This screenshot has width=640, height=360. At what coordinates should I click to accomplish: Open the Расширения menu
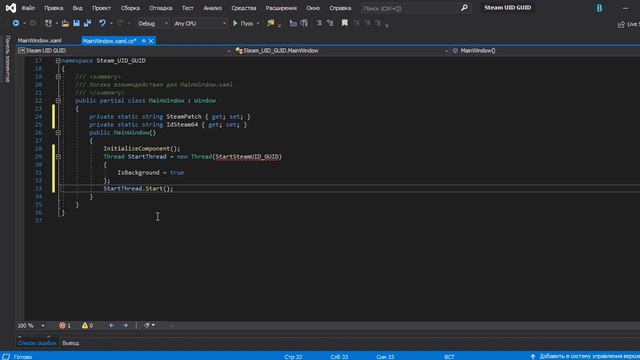281,8
